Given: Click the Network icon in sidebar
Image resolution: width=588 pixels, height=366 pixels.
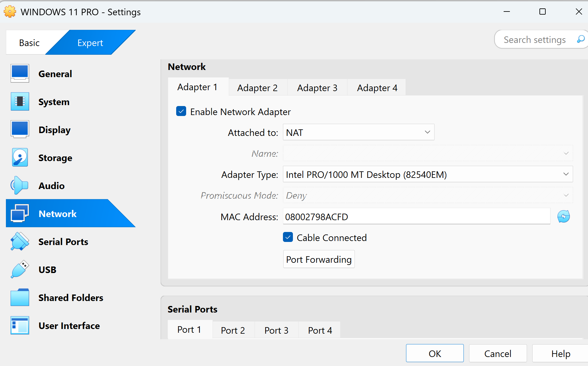Looking at the screenshot, I should click(20, 214).
